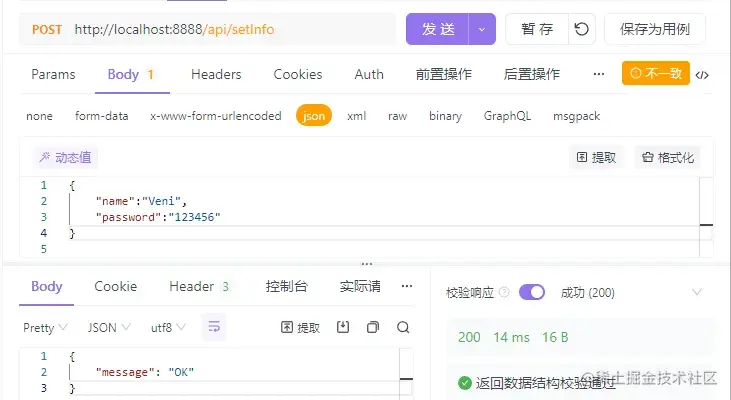Image resolution: width=731 pixels, height=400 pixels.
Task: Toggle the 校验响应 switch
Action: [x=532, y=292]
